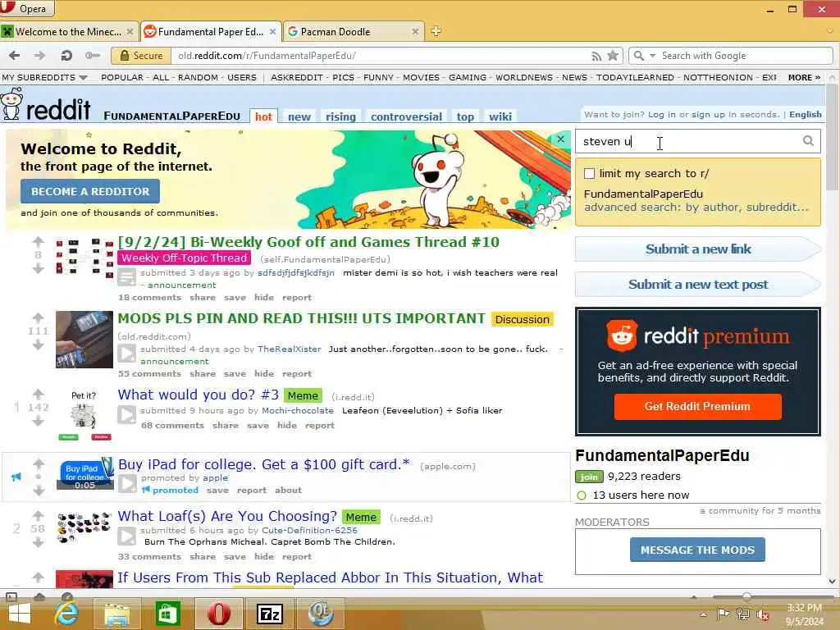
Task: Downvote the MODS PLS PIN post
Action: pos(38,345)
